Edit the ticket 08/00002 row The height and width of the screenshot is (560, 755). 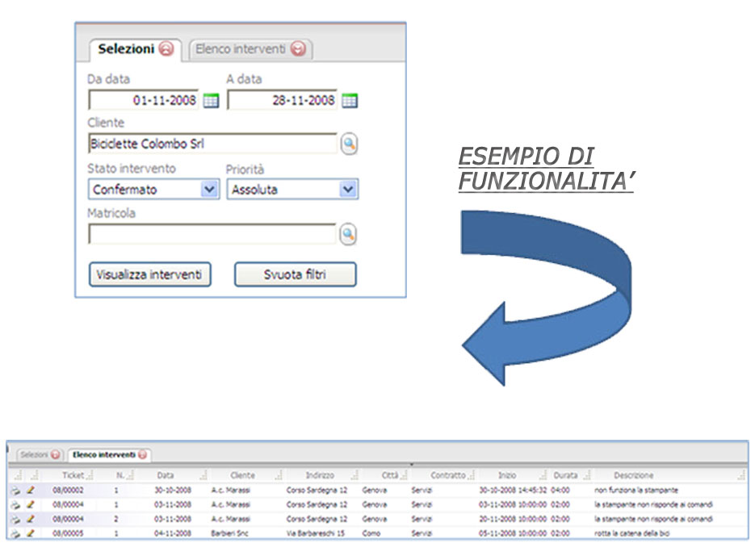31,491
